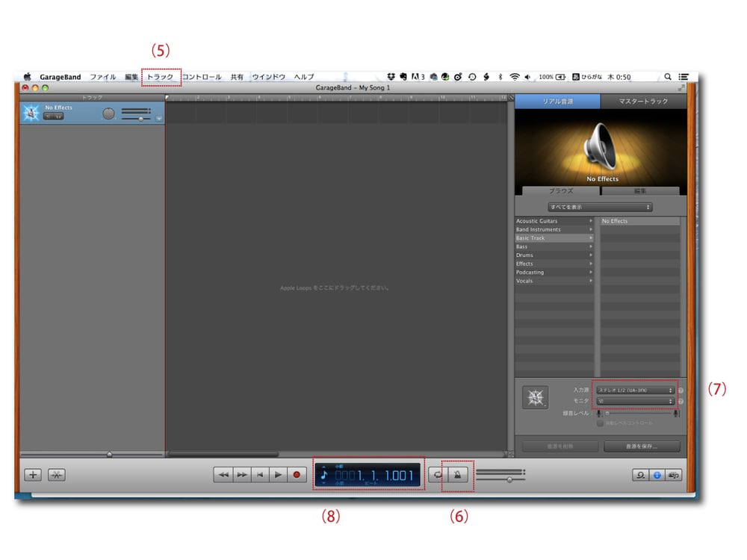The height and width of the screenshot is (560, 747).
Task: Expand the Drums category
Action: [554, 255]
